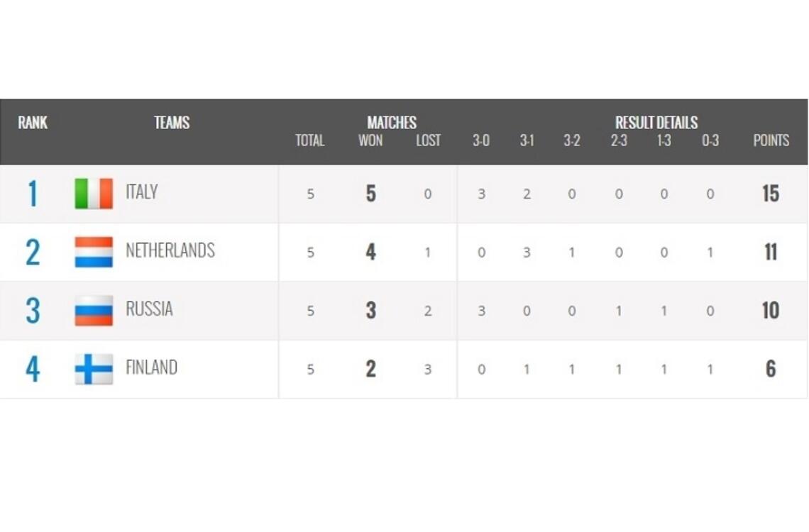Click the TOTAL matches column header
Image resolution: width=809 pixels, height=532 pixels.
click(310, 140)
